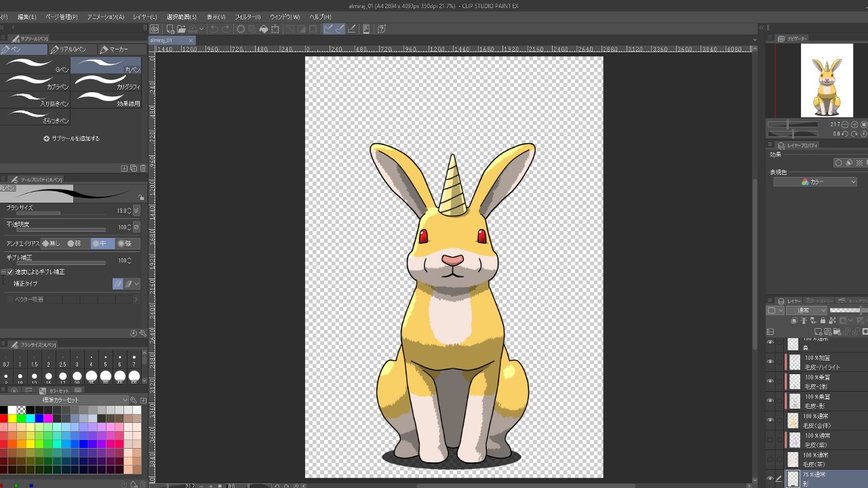Open the 編集(E) menu
Screen dimensions: 868x488
[27, 17]
